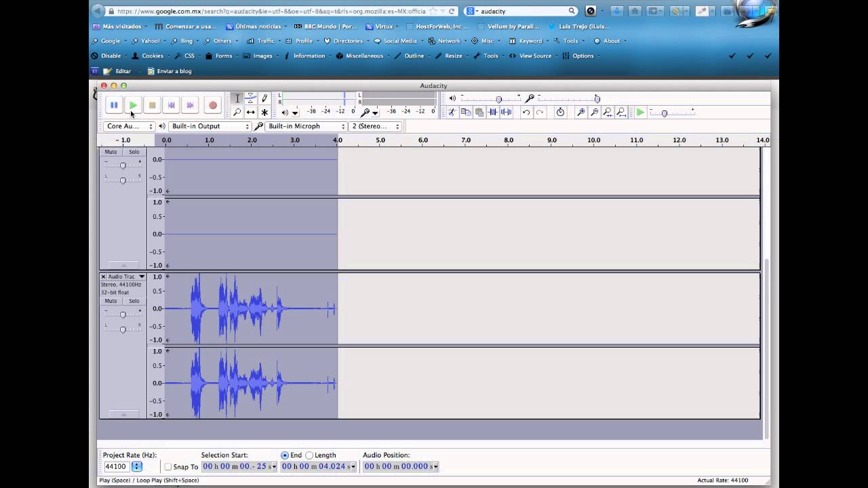Select the Envelope tool
The height and width of the screenshot is (488, 868).
tap(250, 98)
